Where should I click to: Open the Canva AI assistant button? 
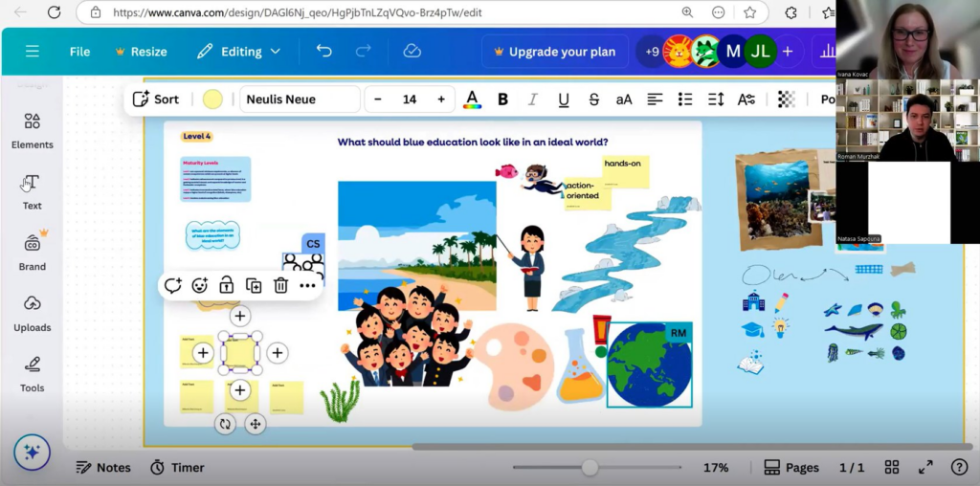[x=32, y=453]
